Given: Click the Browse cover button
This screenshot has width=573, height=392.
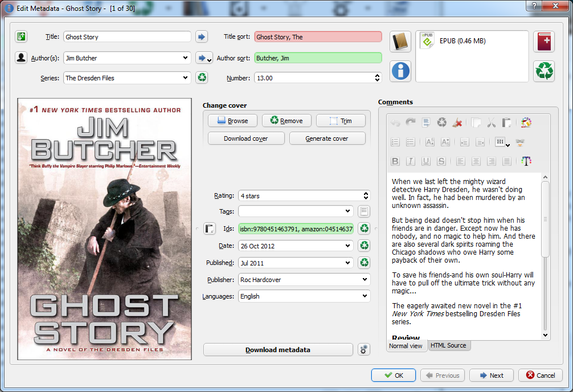Looking at the screenshot, I should tap(232, 121).
